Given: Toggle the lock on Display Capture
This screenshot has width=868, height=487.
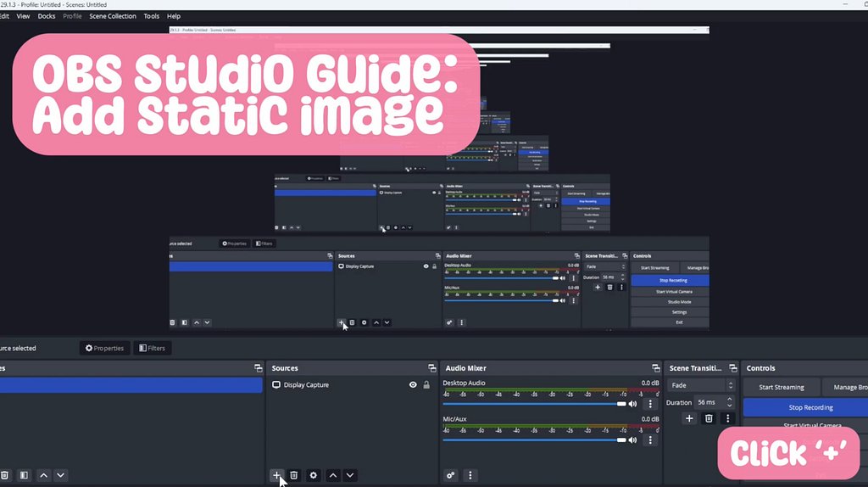Looking at the screenshot, I should point(426,385).
